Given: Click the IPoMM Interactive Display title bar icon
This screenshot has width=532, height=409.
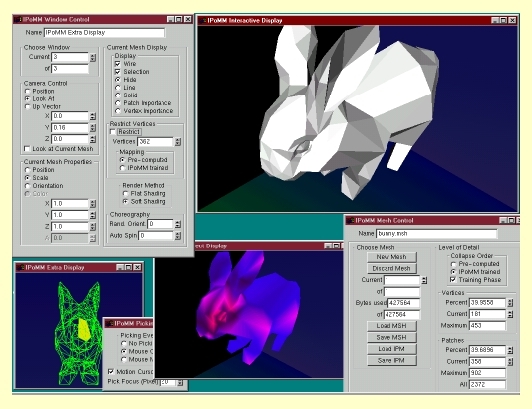Looking at the screenshot, I should coord(203,21).
